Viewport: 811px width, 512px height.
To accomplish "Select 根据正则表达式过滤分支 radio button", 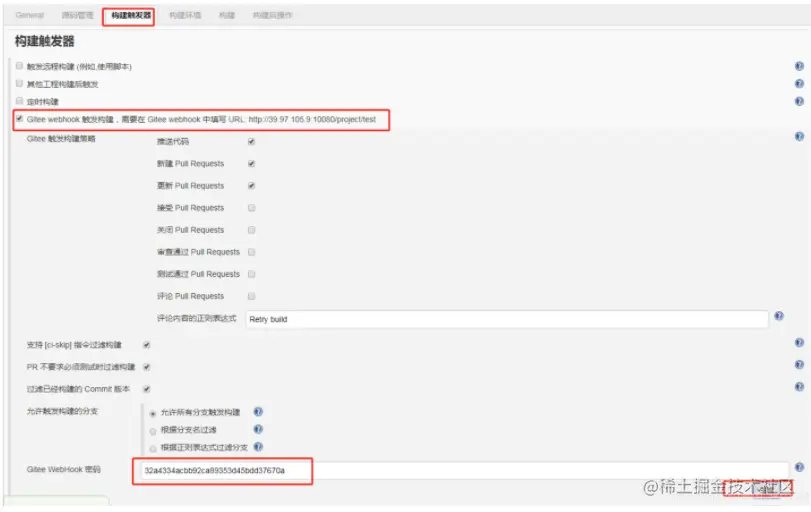I will click(153, 449).
